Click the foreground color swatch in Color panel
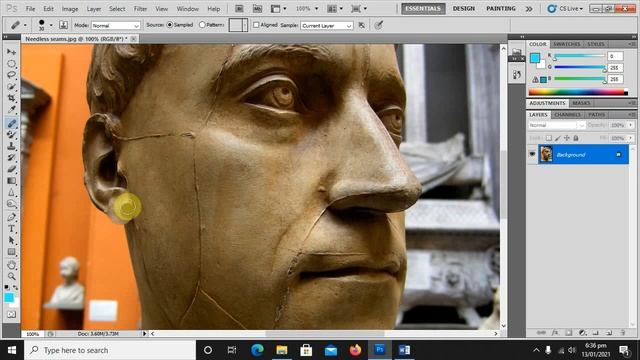The height and width of the screenshot is (360, 640). coord(534,58)
